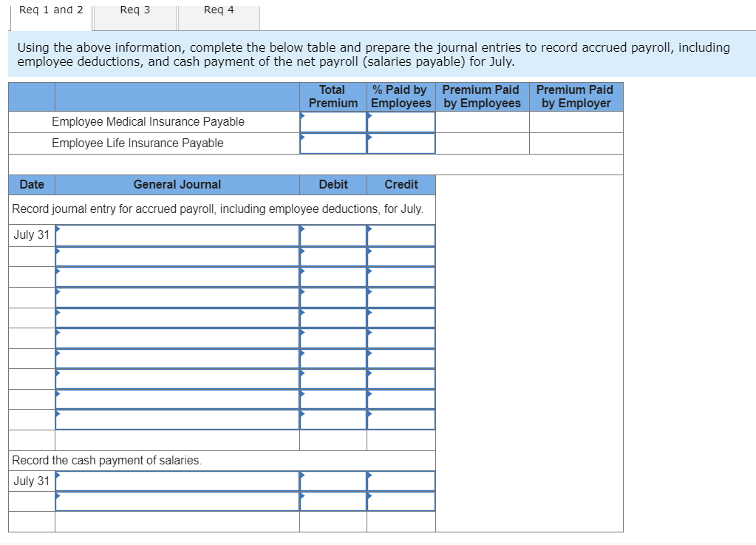Click 'Record journal entry for accrued payroll' text
The height and width of the screenshot is (545, 756).
pyautogui.click(x=217, y=209)
